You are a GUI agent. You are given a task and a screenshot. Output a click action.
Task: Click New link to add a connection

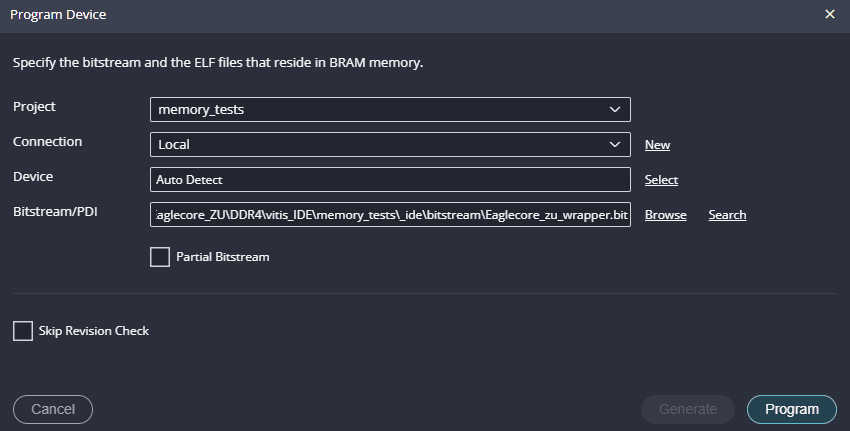tap(657, 145)
